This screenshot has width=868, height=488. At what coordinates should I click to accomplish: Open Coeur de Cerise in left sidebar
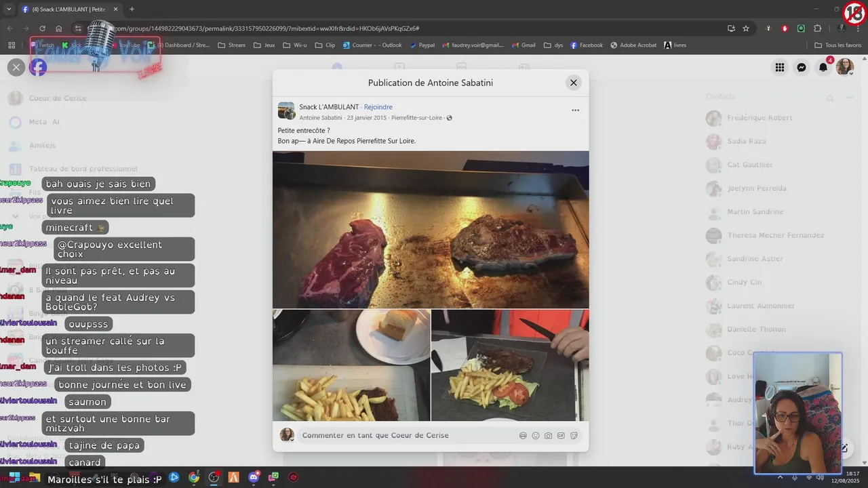point(58,98)
